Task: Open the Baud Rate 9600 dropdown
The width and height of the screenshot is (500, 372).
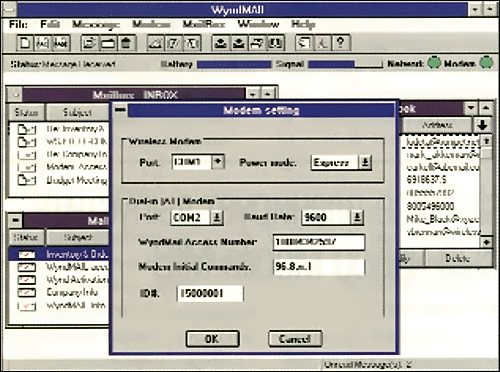Action: (357, 217)
